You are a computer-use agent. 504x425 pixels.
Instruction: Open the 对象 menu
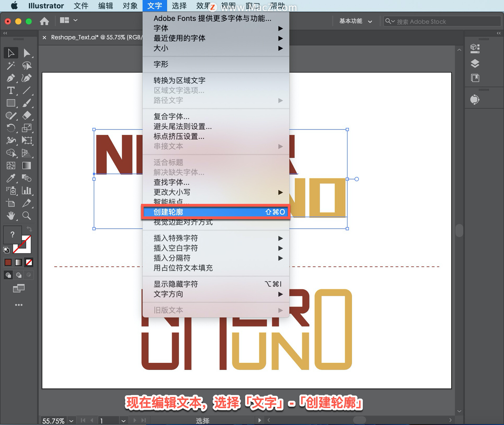coord(130,6)
